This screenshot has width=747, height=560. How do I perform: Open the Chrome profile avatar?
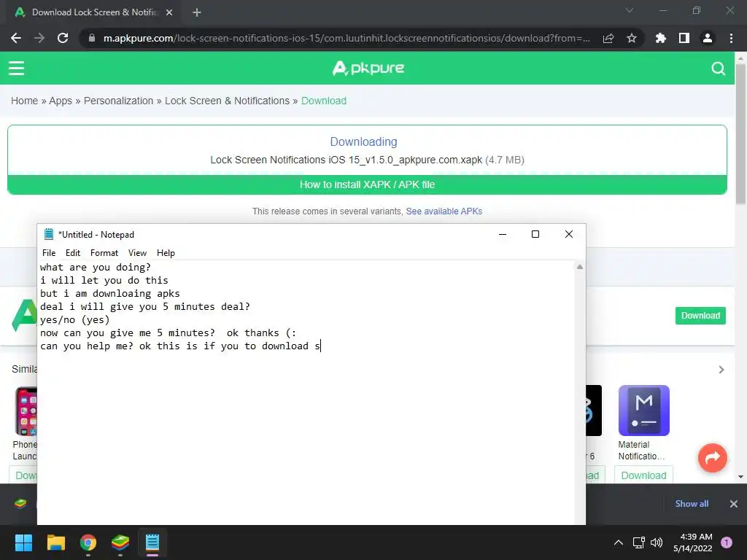click(x=707, y=38)
